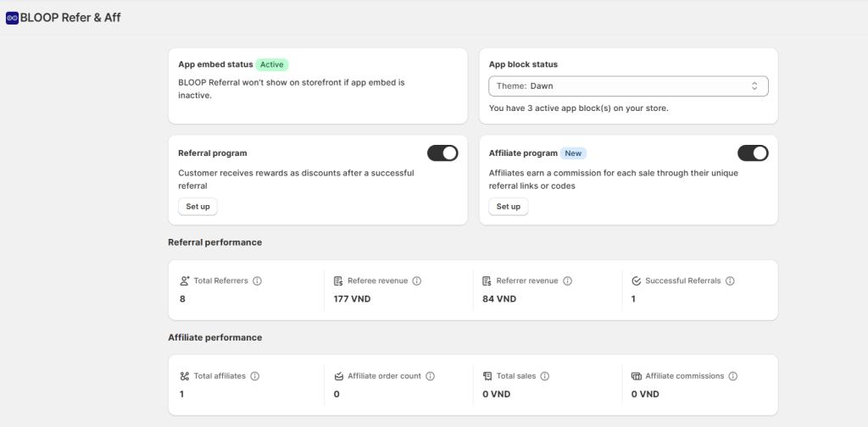Click the BLOOP app logo icon
The width and height of the screenshot is (868, 427).
[x=12, y=19]
